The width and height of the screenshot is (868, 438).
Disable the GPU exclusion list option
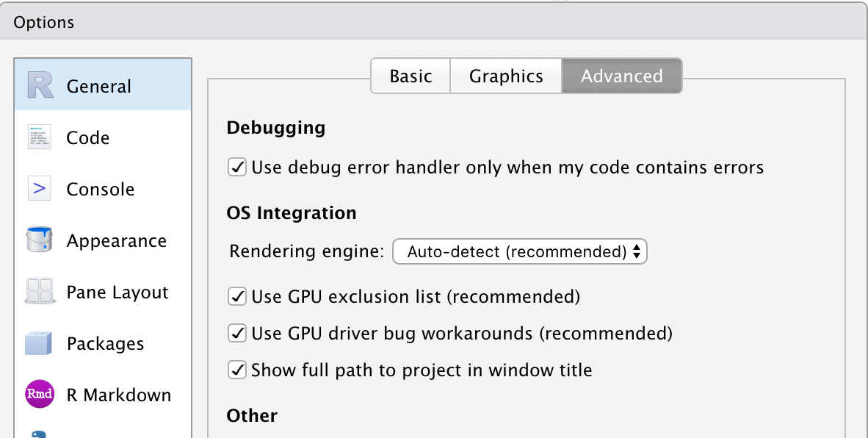point(236,297)
